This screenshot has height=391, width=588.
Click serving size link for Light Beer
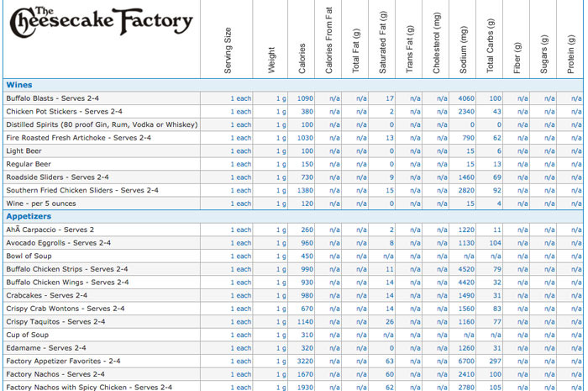click(x=241, y=151)
